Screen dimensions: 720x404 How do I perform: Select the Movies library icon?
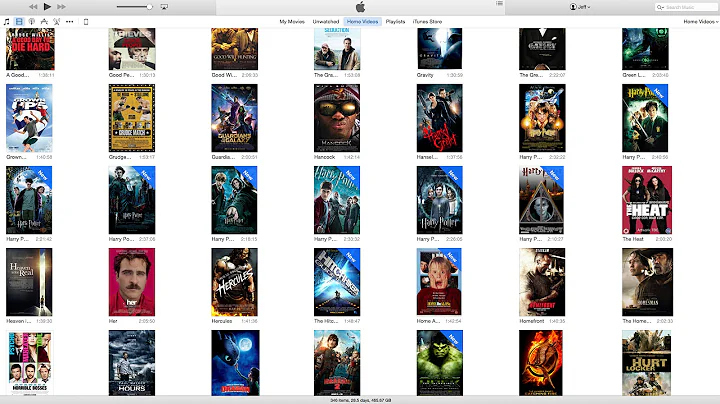pos(19,22)
